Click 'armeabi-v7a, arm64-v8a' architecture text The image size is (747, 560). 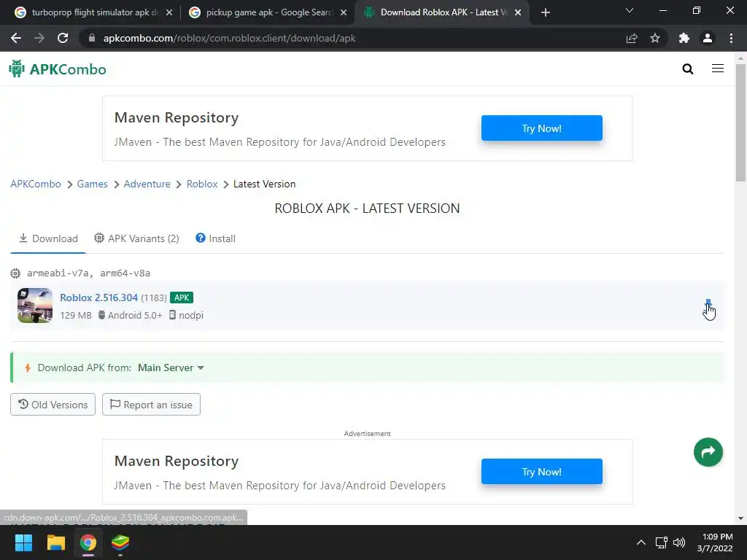click(88, 273)
